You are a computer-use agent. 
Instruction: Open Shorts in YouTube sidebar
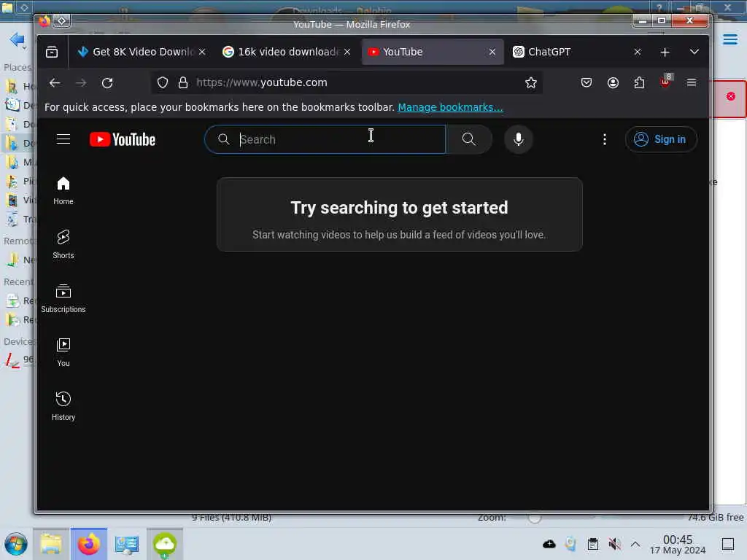(63, 245)
